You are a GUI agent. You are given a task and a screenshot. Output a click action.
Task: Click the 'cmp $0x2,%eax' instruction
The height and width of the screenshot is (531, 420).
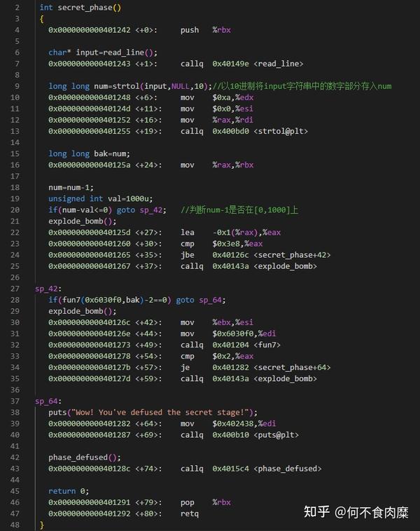tap(217, 356)
